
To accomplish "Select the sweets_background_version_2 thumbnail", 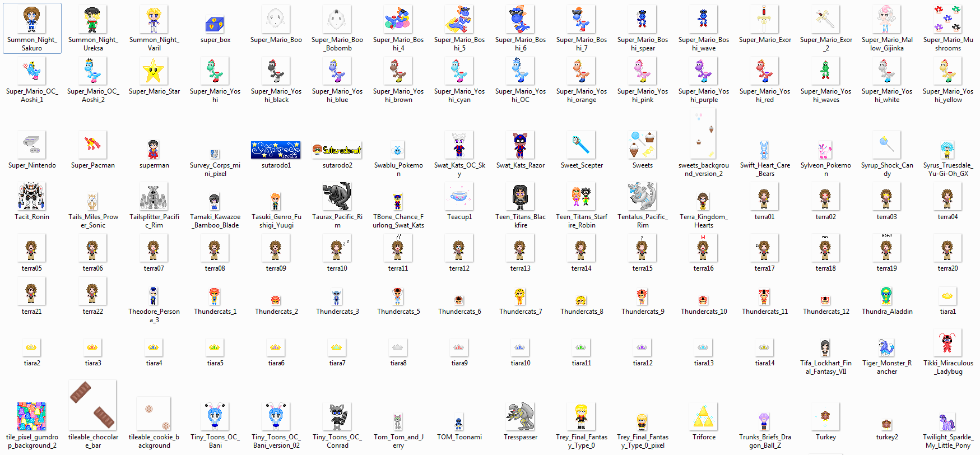I will pyautogui.click(x=704, y=134).
